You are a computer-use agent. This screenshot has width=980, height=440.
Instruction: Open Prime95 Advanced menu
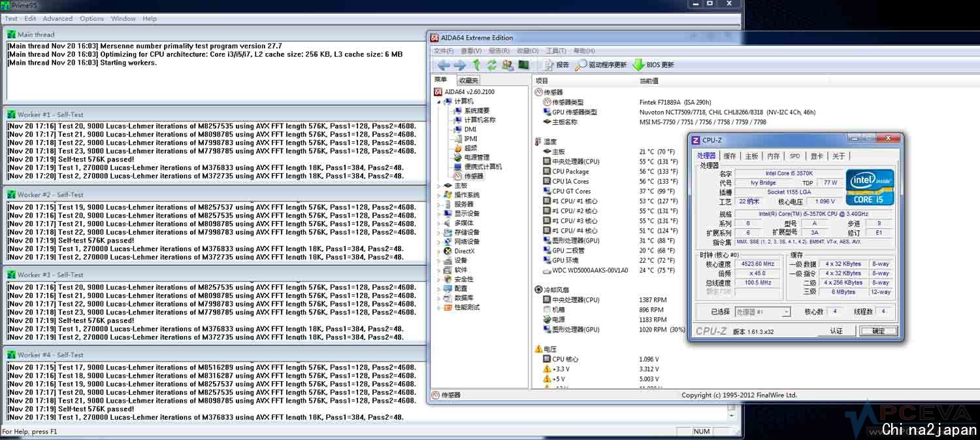[58, 19]
